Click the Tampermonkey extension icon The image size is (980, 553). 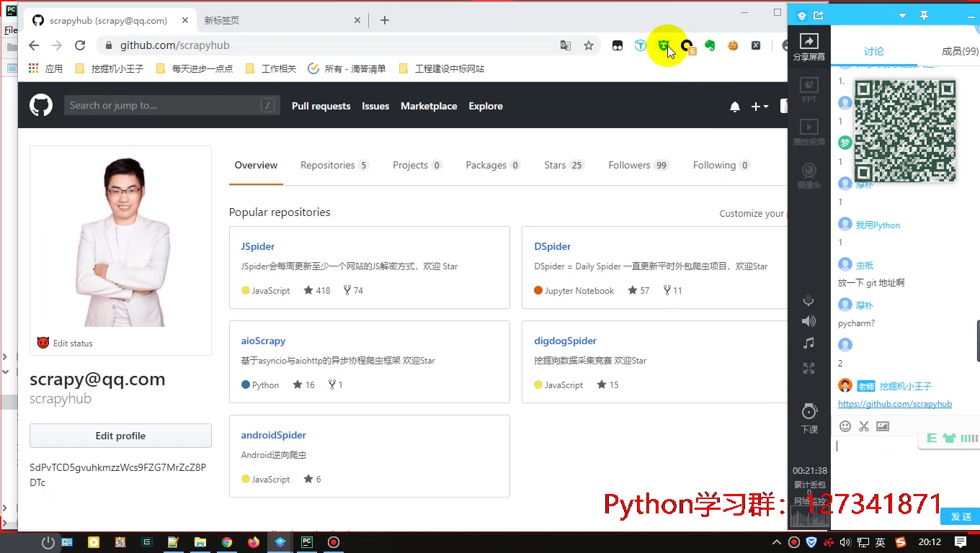click(618, 45)
